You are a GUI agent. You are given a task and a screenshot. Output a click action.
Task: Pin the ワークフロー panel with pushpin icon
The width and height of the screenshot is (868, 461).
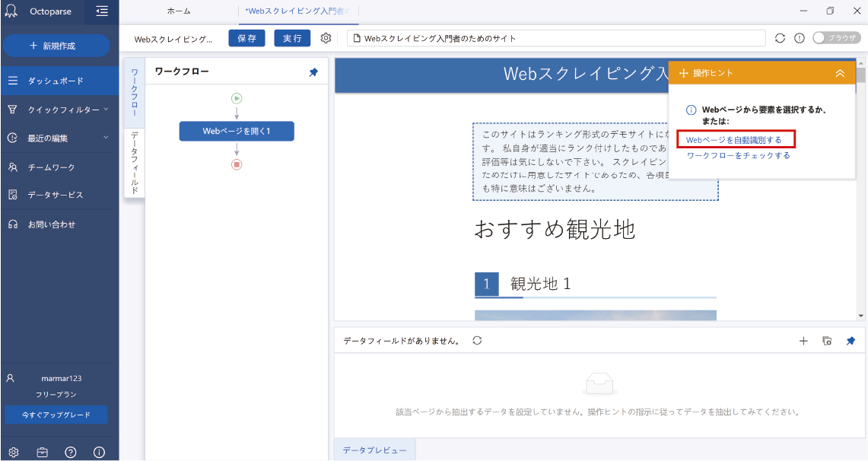tap(313, 72)
